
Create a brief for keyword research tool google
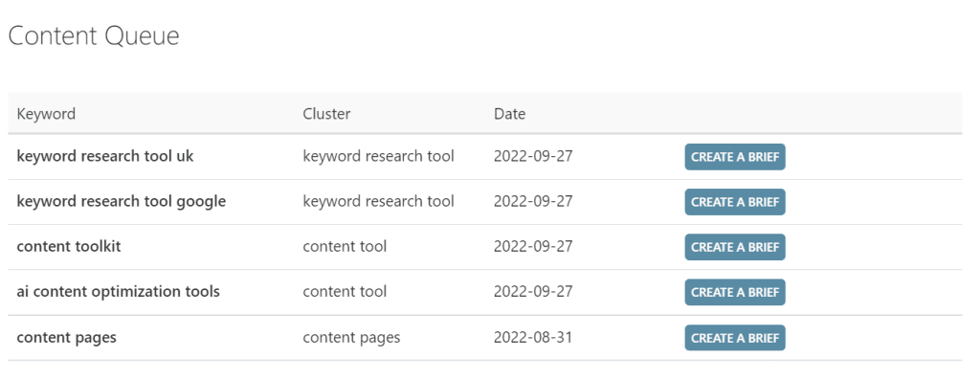[x=735, y=202]
